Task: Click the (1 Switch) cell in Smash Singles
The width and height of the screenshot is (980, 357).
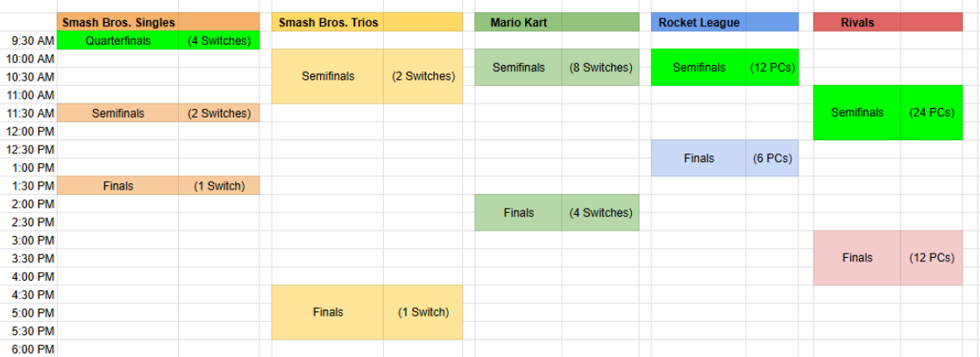Action: pyautogui.click(x=219, y=186)
